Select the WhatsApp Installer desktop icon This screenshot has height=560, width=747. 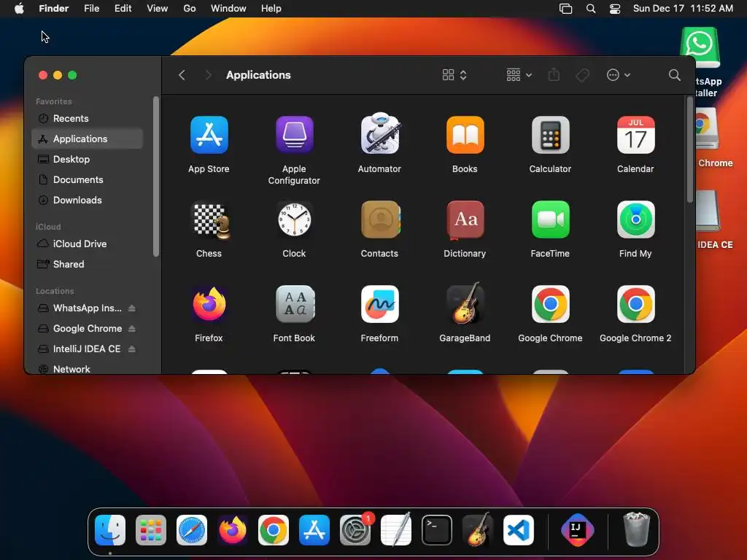[700, 47]
